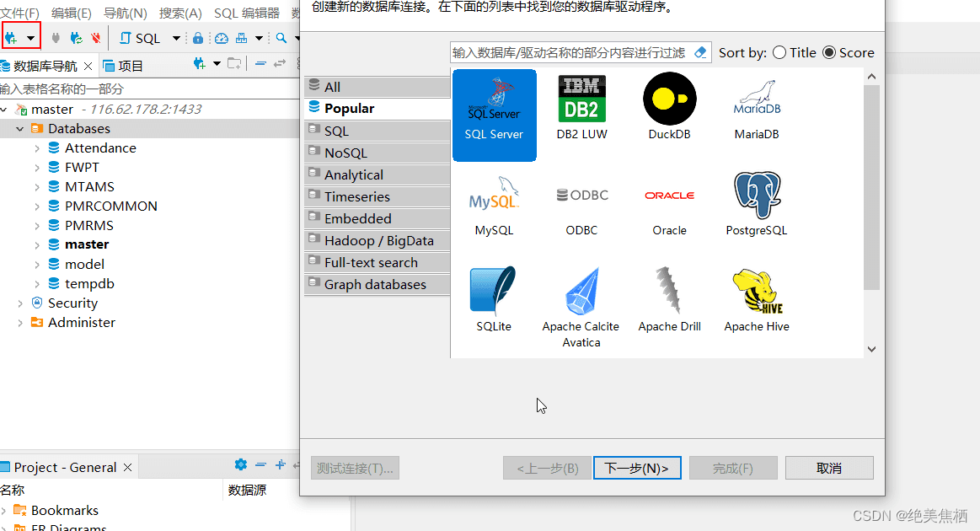Collapse the Databases folder
Image resolution: width=980 pixels, height=531 pixels.
20,129
